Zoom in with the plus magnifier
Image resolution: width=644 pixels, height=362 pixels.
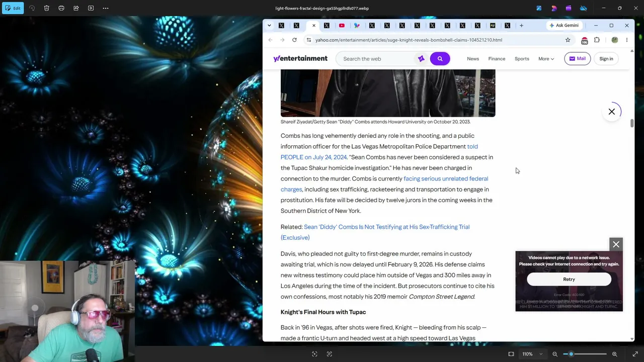(614, 354)
